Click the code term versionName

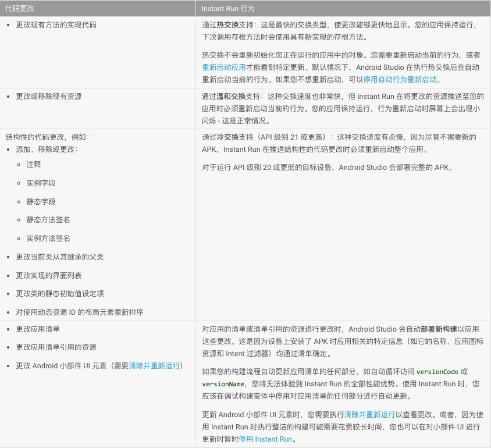click(223, 384)
